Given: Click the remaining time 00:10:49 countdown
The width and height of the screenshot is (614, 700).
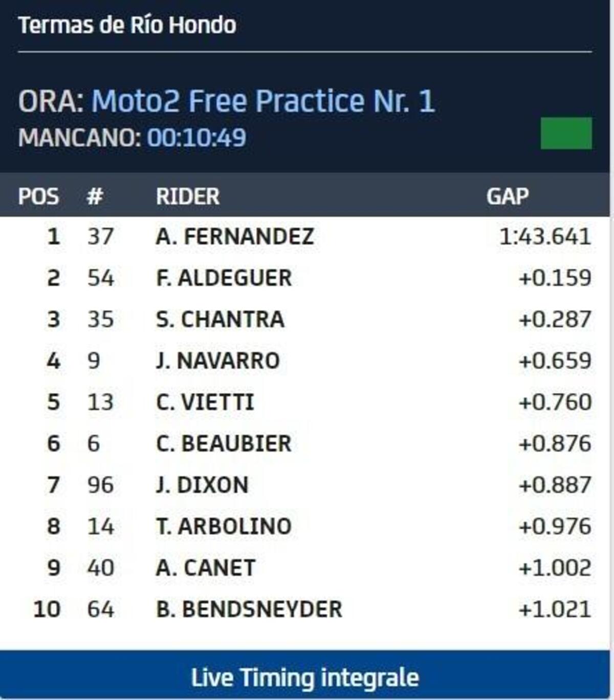Looking at the screenshot, I should [x=197, y=138].
